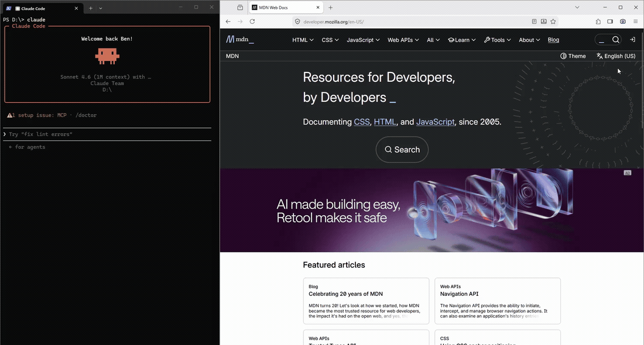The height and width of the screenshot is (345, 644).
Task: Click the "/doctor" text in terminal
Action: 86,115
